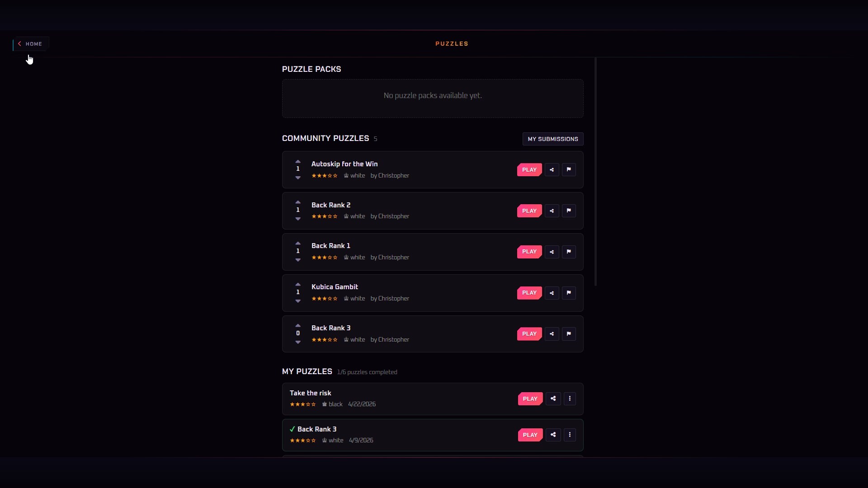Select the Back Rank 1 puzzle title
The height and width of the screenshot is (488, 868).
tap(331, 246)
